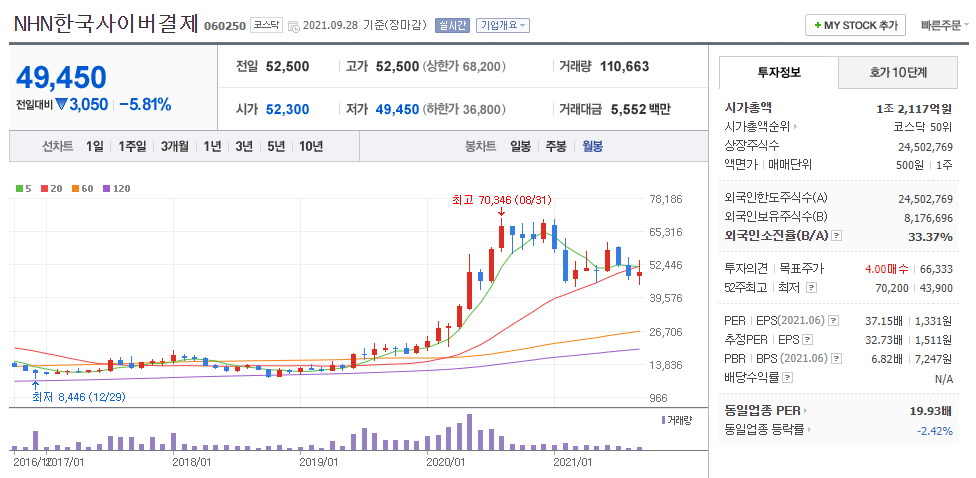The image size is (976, 478).
Task: Open help icon beside 배당수익률
Action: [787, 378]
